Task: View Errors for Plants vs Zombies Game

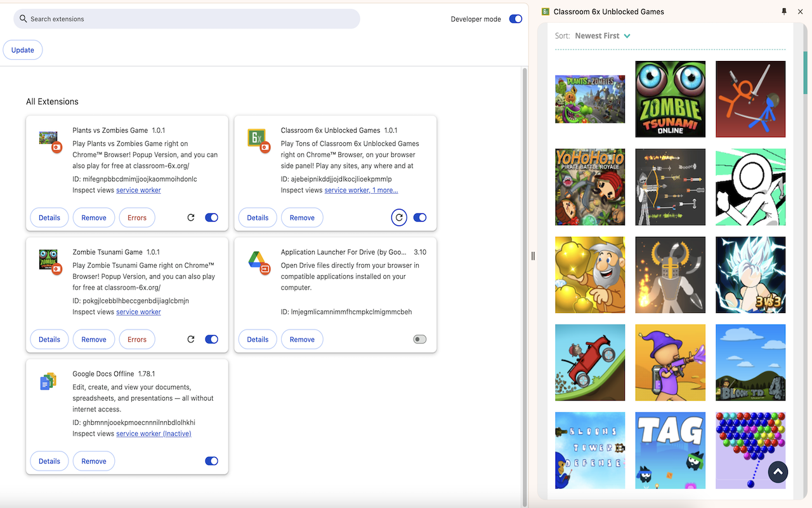Action: click(x=137, y=217)
